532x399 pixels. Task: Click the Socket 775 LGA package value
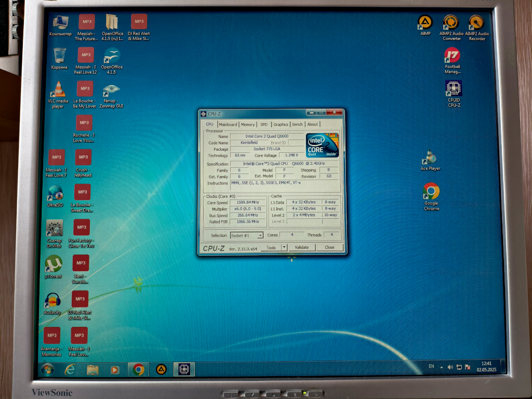267,149
